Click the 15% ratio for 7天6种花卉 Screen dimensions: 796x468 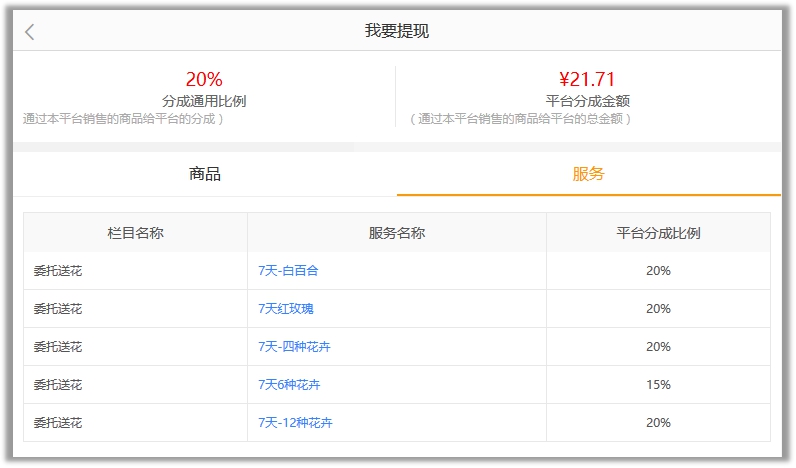tap(658, 385)
